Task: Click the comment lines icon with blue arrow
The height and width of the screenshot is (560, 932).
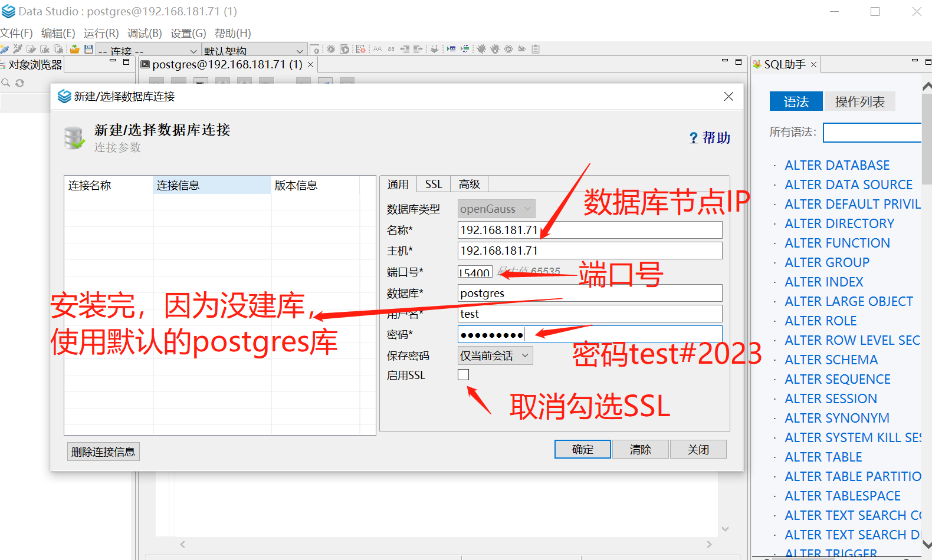Action: click(451, 49)
